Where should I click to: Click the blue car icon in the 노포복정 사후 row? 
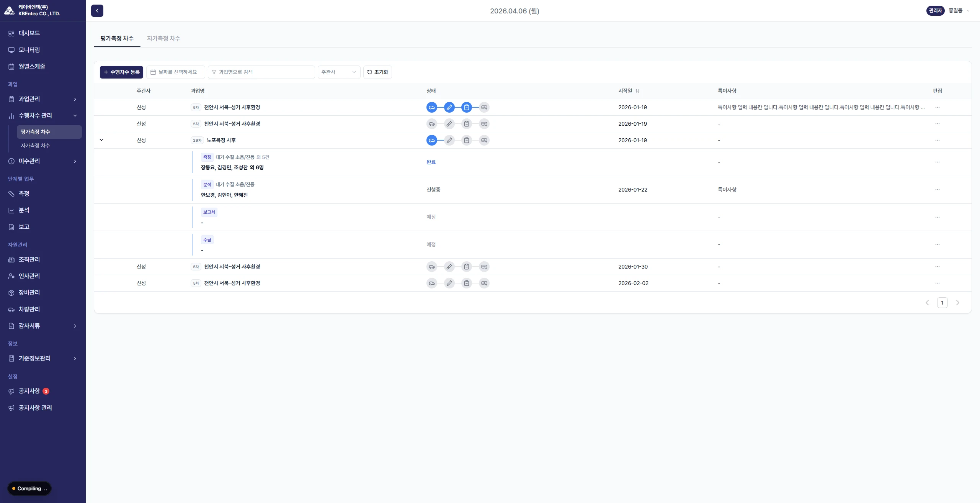coord(432,140)
